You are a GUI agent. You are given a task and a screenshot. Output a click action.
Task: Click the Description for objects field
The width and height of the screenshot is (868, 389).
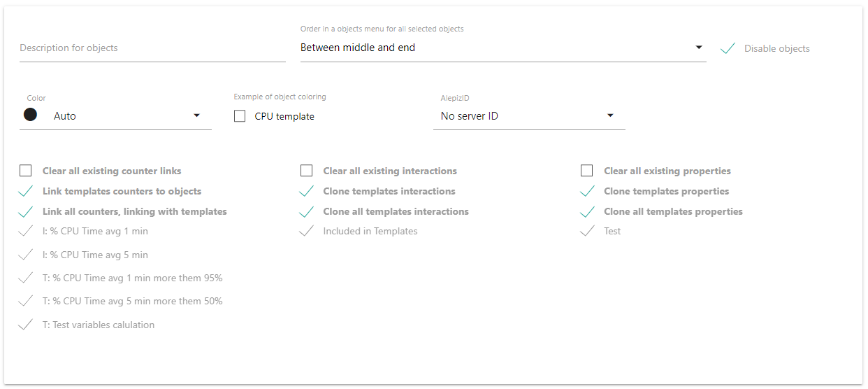152,48
